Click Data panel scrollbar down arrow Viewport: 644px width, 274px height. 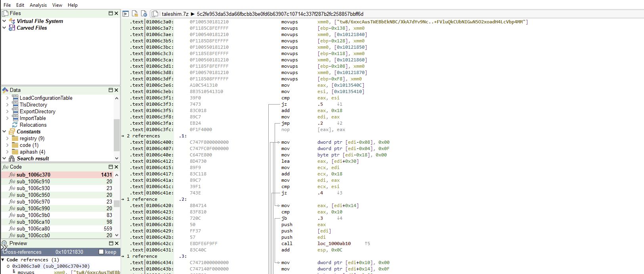click(x=117, y=158)
